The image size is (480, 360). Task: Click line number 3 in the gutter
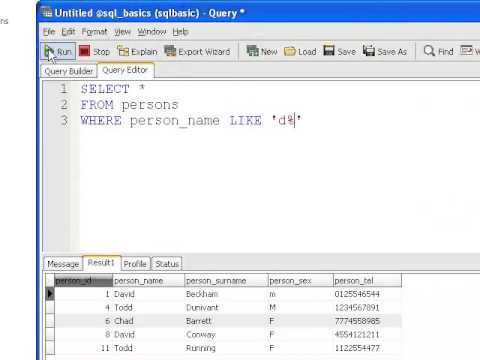click(64, 120)
